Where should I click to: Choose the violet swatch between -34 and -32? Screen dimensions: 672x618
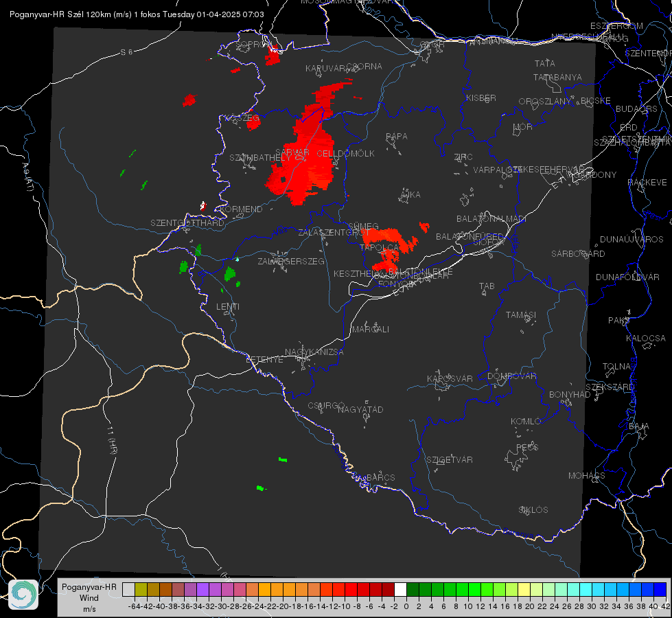(202, 589)
